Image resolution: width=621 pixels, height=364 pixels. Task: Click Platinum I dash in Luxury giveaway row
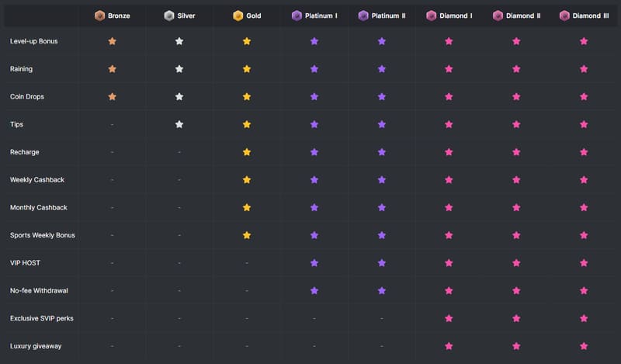pos(314,346)
